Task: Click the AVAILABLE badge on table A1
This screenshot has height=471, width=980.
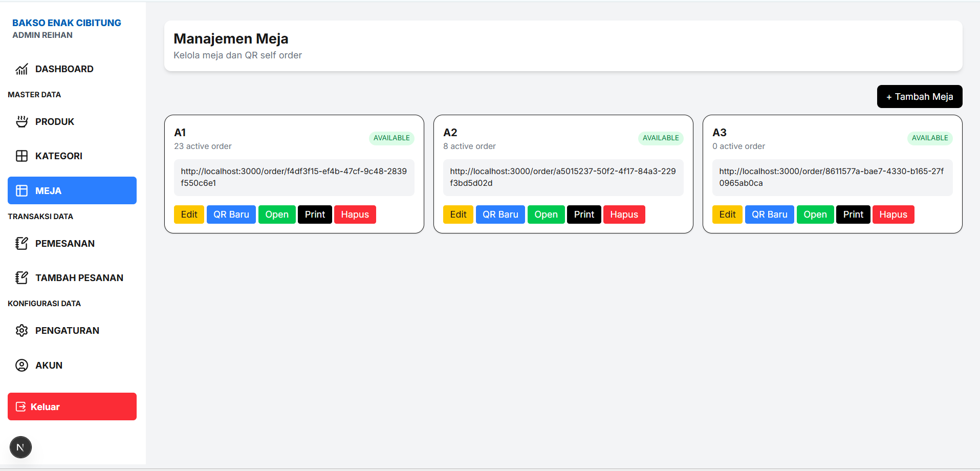Action: point(391,138)
